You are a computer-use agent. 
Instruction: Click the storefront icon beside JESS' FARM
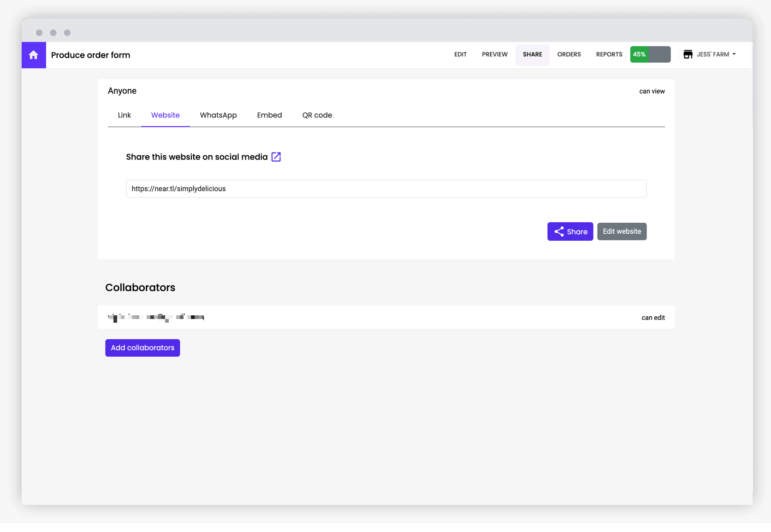pyautogui.click(x=688, y=54)
